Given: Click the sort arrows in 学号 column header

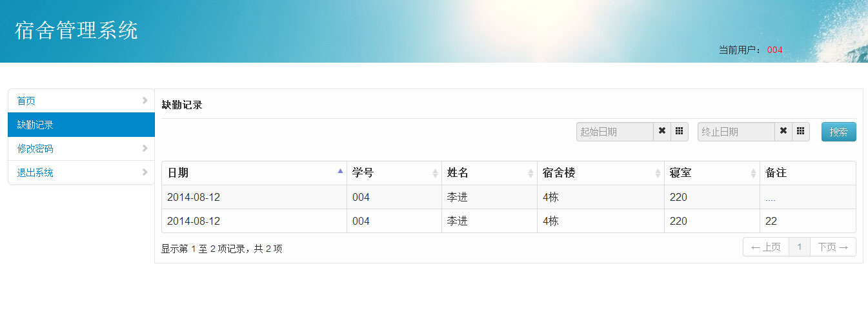Looking at the screenshot, I should [435, 173].
